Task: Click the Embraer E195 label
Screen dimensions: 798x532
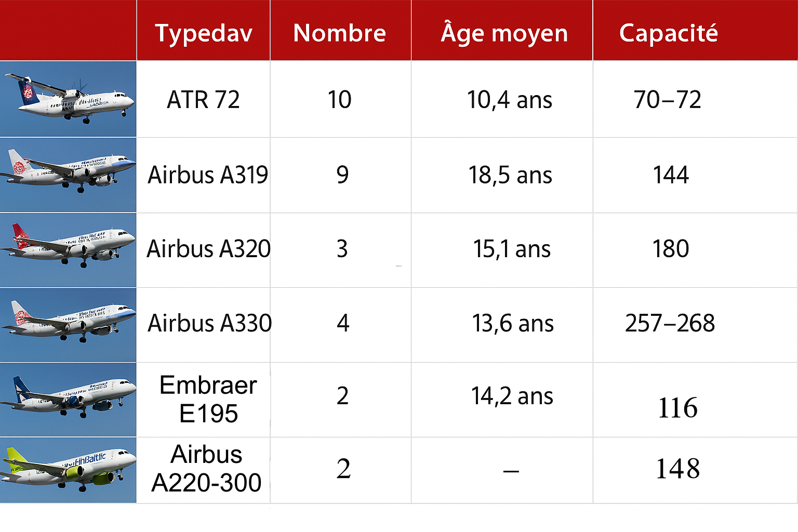Action: 208,399
